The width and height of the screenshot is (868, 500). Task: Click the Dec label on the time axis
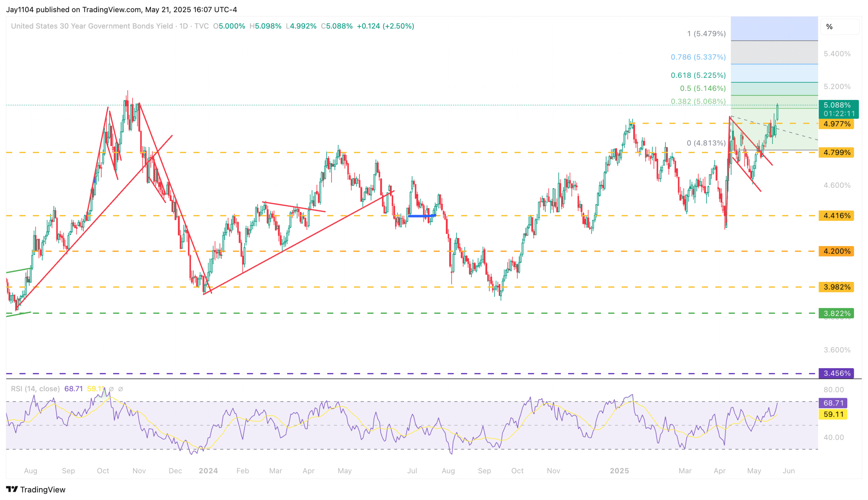(x=175, y=471)
